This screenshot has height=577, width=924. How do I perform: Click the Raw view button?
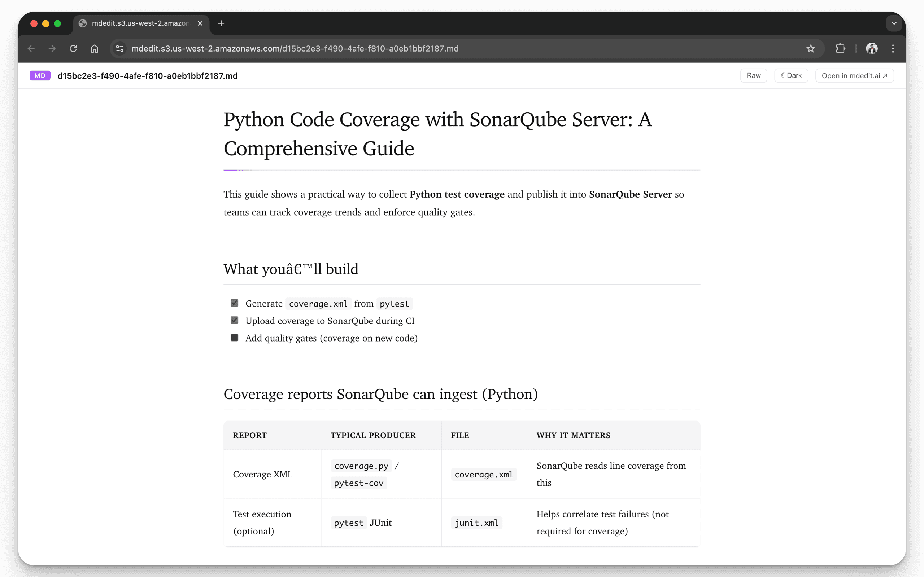click(x=753, y=76)
